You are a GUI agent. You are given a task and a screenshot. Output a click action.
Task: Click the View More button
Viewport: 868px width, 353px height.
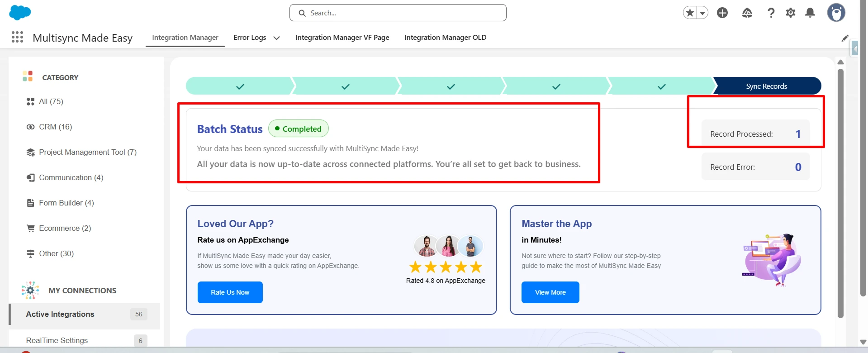[x=550, y=292]
